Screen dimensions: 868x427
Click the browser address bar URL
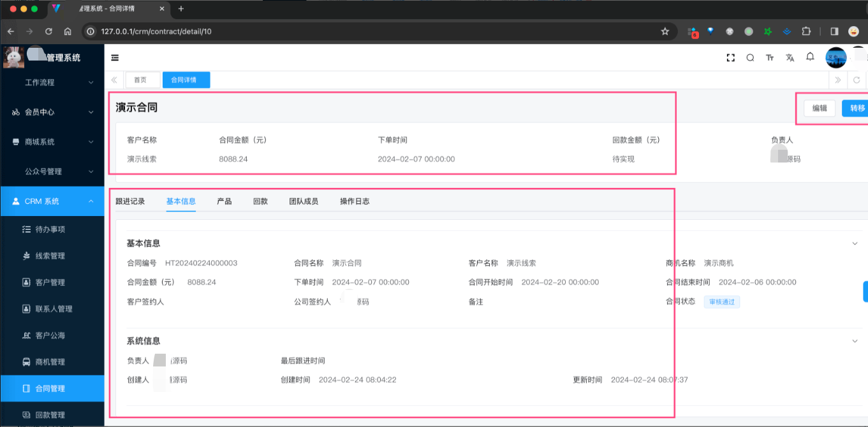click(x=156, y=31)
